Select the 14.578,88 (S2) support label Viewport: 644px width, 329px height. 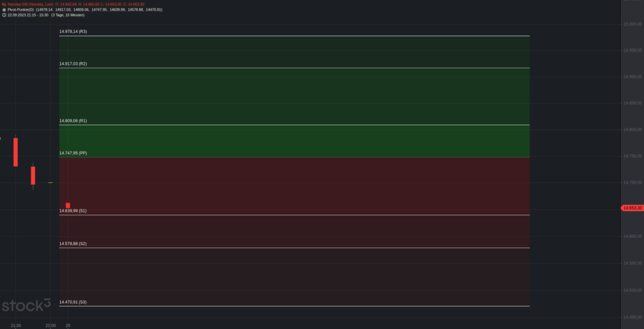73,244
